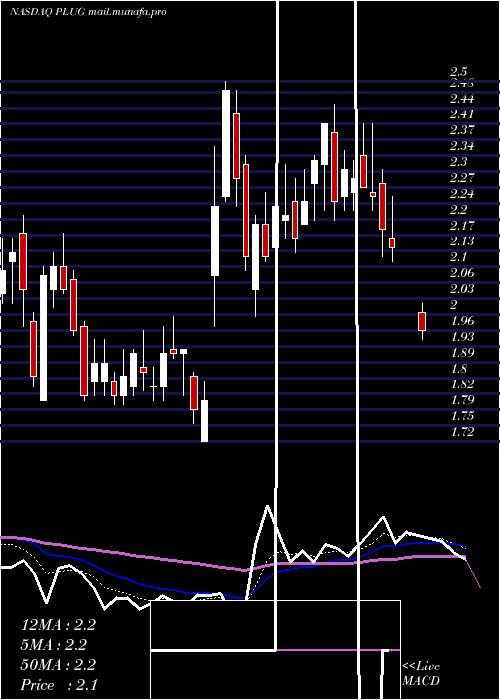Click the 12MA : 2.2 readout
Screen dimensions: 500x700
tap(58, 625)
